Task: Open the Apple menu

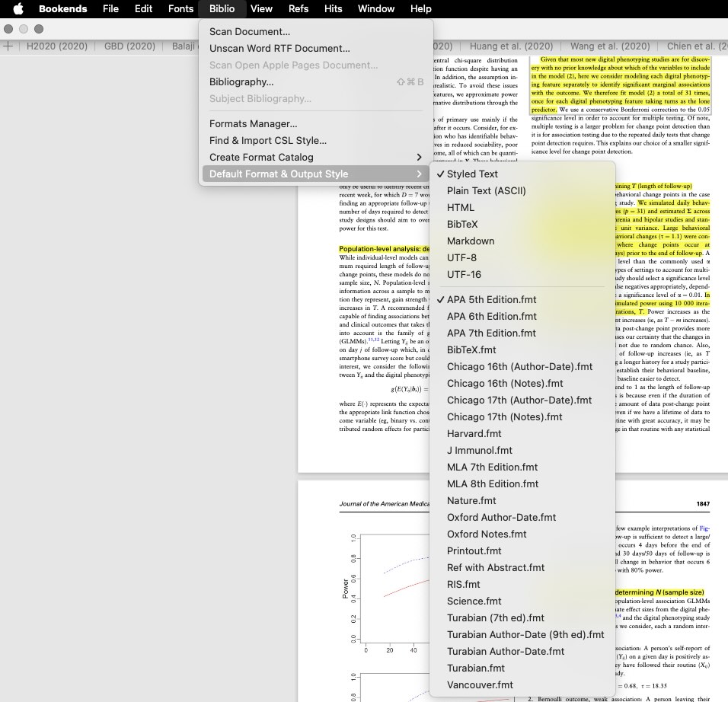Action: (18, 9)
